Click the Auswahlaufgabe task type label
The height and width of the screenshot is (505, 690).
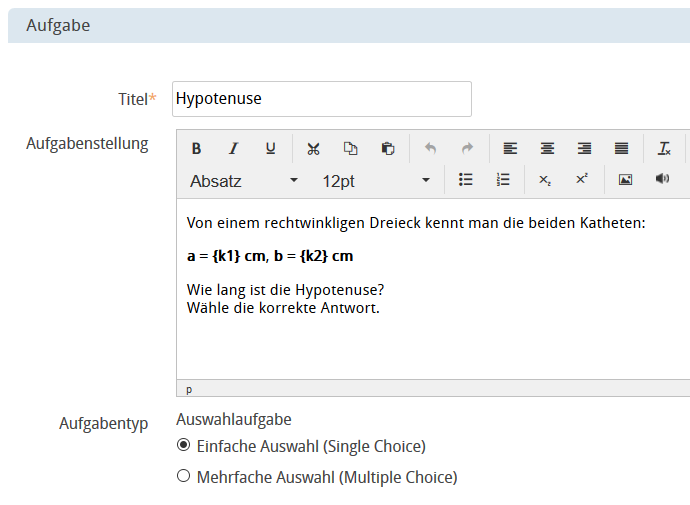coord(234,420)
